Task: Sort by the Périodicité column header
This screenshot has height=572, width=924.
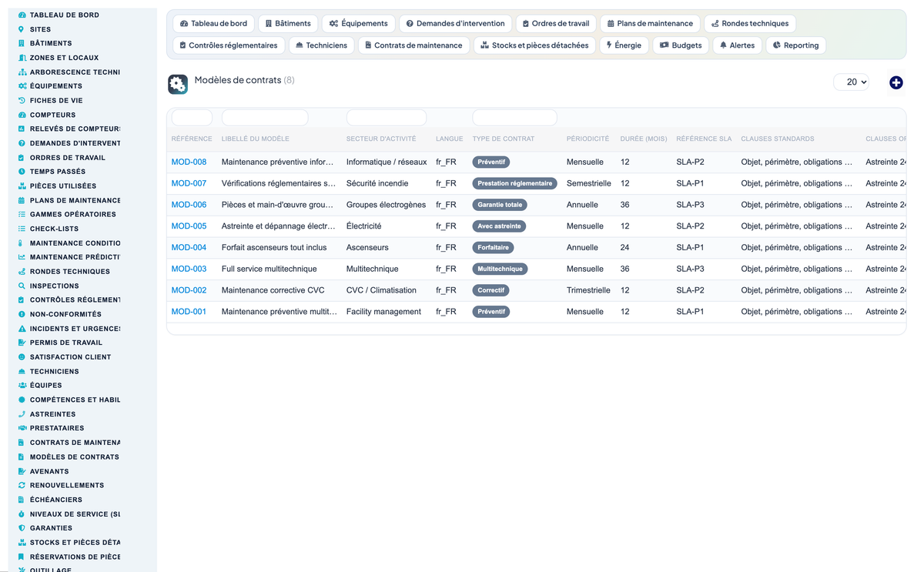Action: click(x=588, y=139)
